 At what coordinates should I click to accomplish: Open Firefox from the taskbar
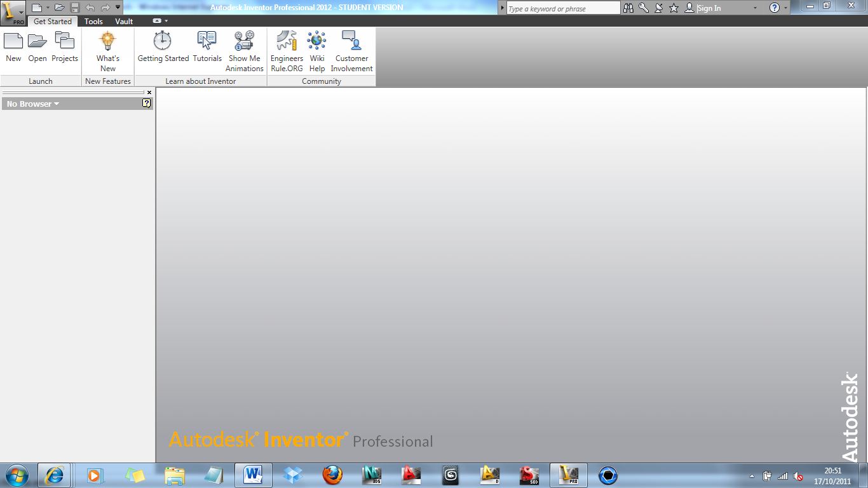coord(332,475)
